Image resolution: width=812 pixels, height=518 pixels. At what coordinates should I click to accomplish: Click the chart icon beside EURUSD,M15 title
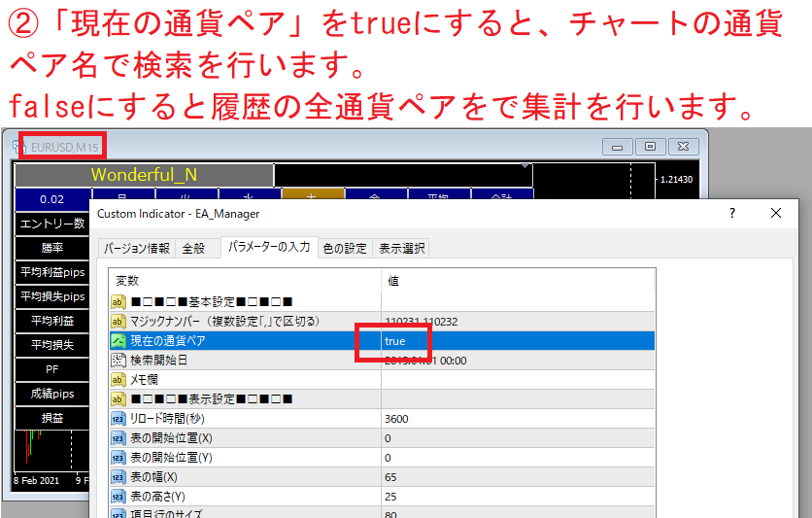[x=17, y=147]
